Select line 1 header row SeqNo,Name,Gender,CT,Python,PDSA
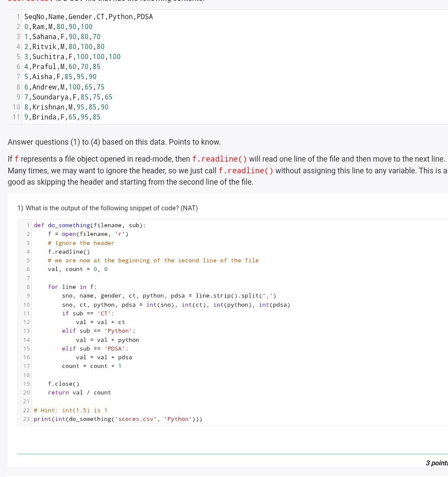The image size is (448, 477). [x=89, y=17]
